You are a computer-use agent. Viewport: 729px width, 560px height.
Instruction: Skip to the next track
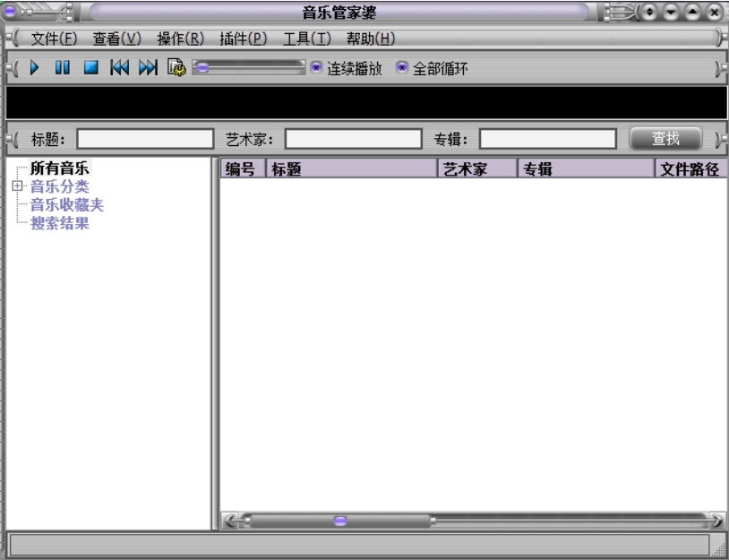pyautogui.click(x=149, y=68)
